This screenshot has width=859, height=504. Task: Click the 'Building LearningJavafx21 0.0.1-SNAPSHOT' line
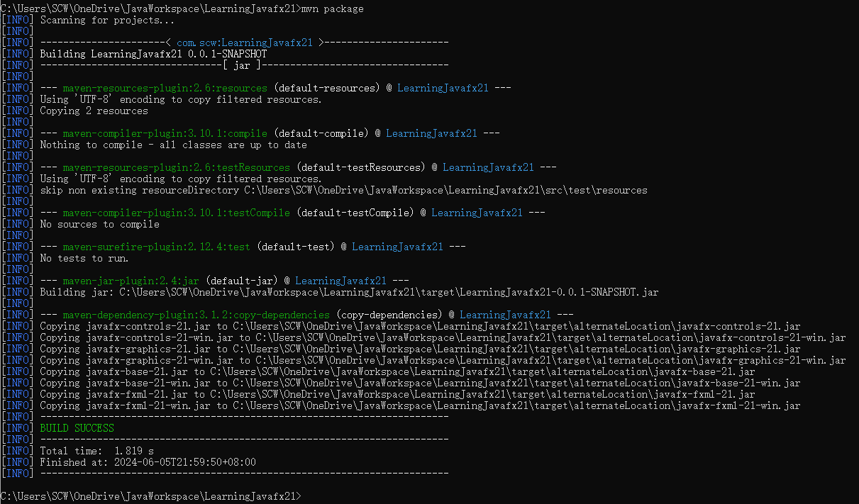[153, 54]
